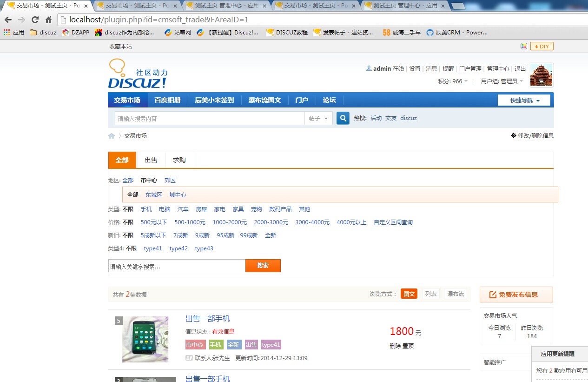Image resolution: width=588 pixels, height=382 pixels.
Task: Select 图文 browse mode
Action: [x=409, y=294]
